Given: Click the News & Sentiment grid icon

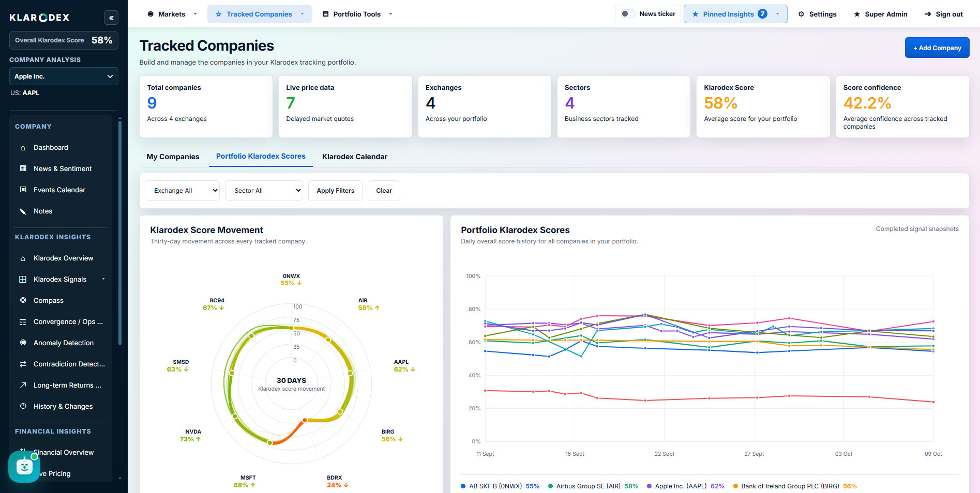Looking at the screenshot, I should pos(23,168).
